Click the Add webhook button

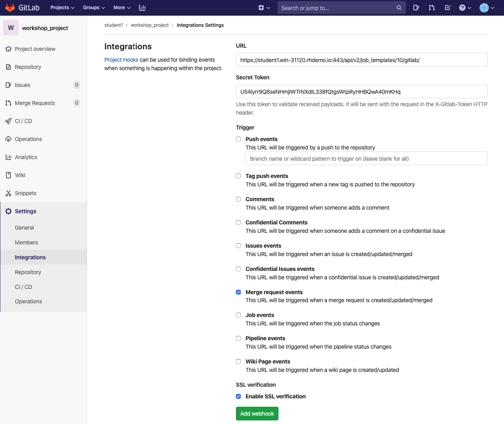[257, 414]
